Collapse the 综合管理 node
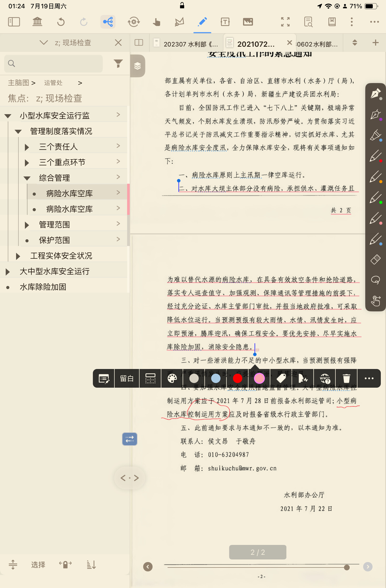The width and height of the screenshot is (386, 588). (27, 178)
